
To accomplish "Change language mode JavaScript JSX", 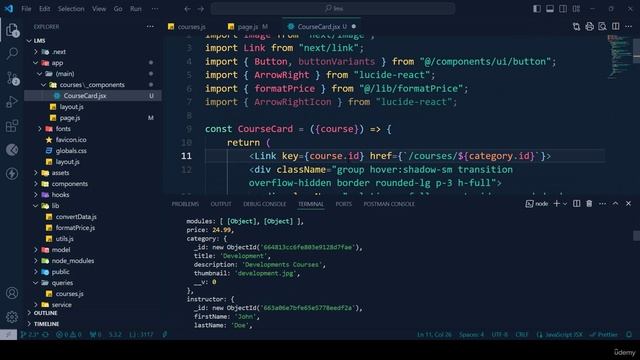I will pos(560,335).
